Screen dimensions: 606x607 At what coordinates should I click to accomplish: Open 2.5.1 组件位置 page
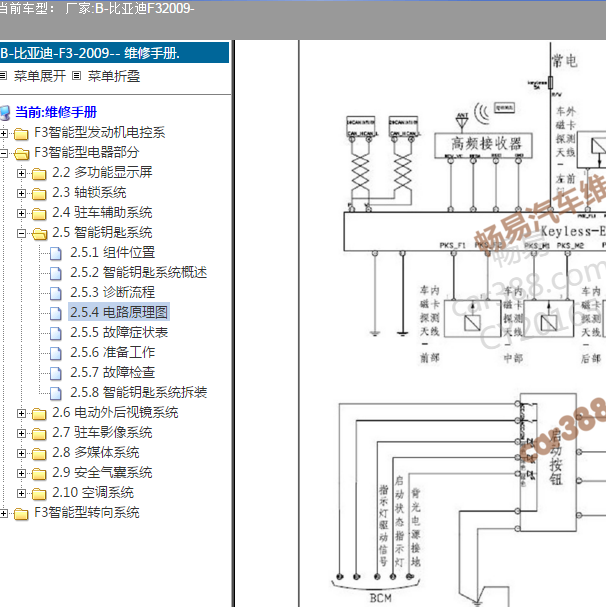click(113, 252)
